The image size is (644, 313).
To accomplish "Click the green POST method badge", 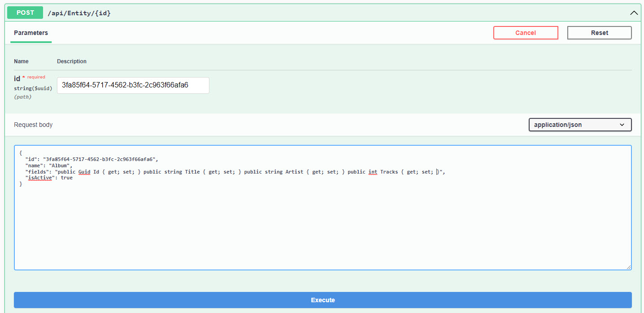I will point(25,13).
